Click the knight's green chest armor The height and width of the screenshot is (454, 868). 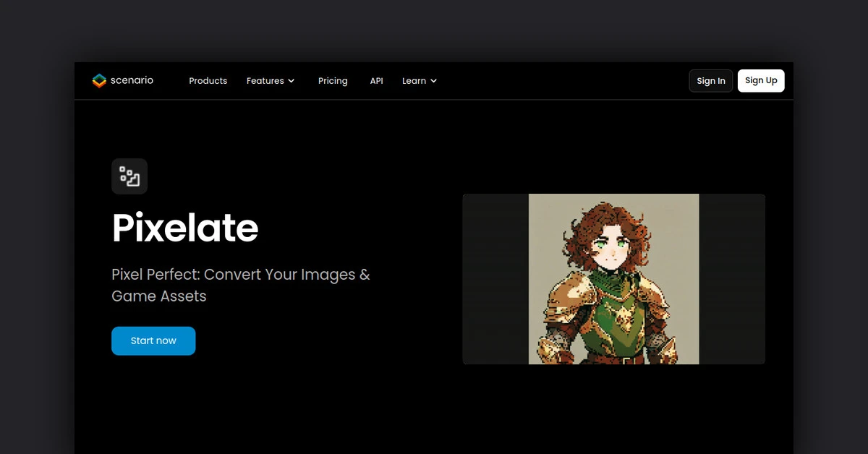coord(613,320)
